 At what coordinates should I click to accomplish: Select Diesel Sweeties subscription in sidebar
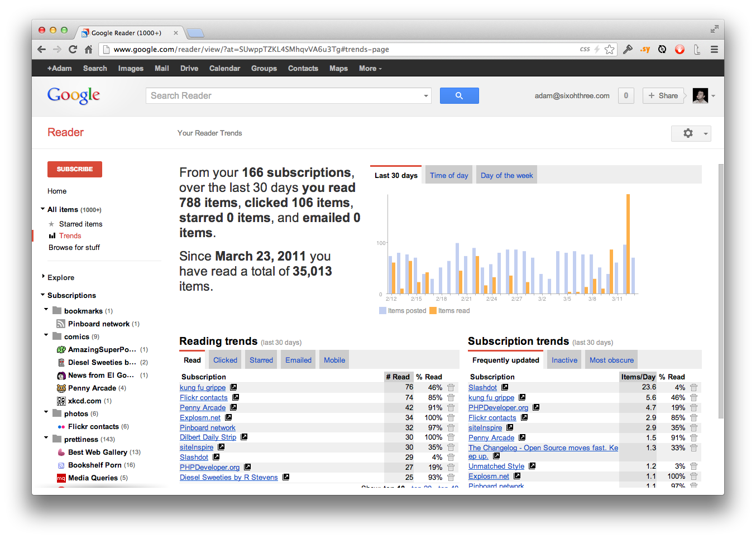tap(102, 362)
